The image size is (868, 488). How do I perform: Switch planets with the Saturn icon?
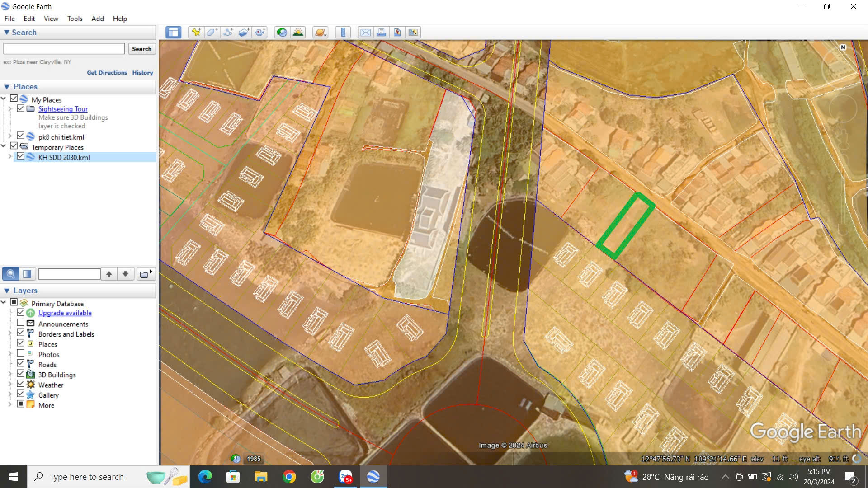coord(320,32)
